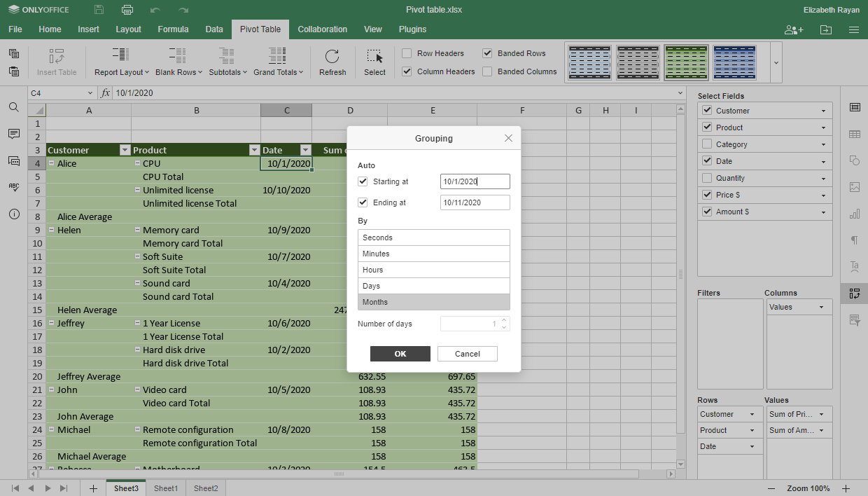Viewport: 868px width, 496px height.
Task: Click the Starting at date input field
Action: point(475,181)
